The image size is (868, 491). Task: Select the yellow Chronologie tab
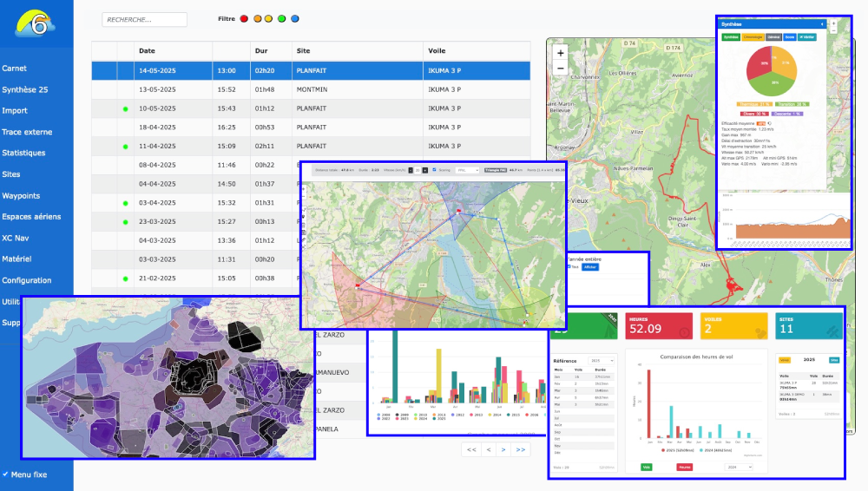[753, 37]
